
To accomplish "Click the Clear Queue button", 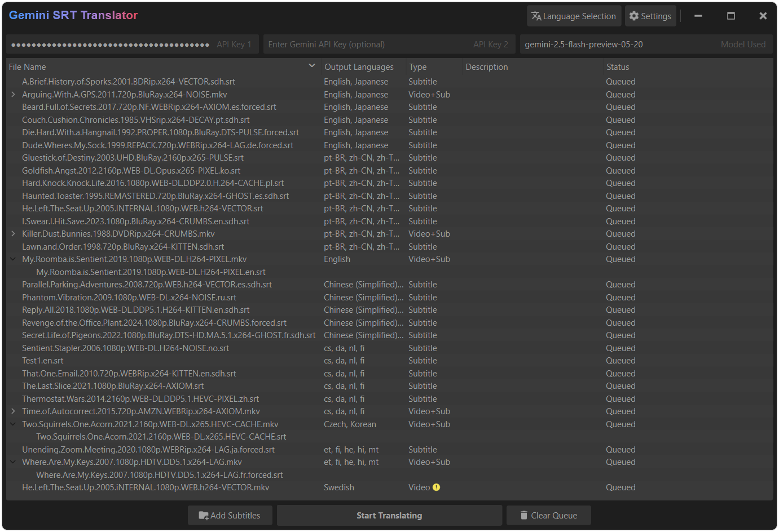I will 548,515.
